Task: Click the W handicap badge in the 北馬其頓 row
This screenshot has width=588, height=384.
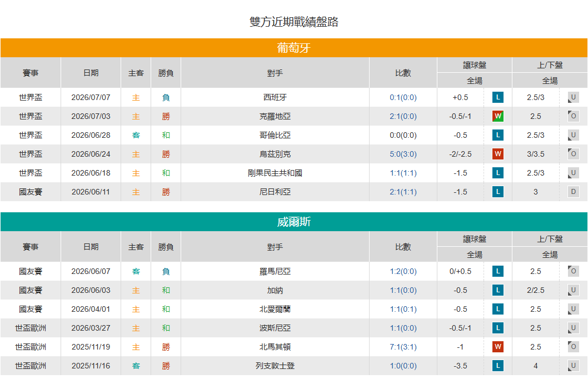Action: (497, 347)
